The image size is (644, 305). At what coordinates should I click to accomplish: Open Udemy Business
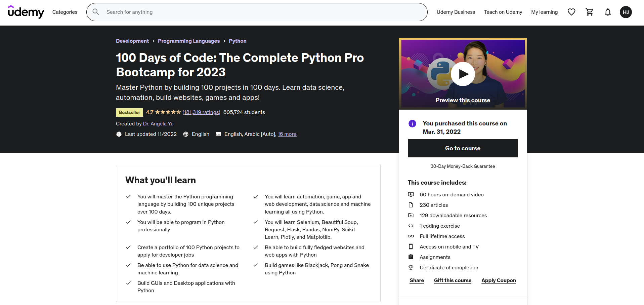(456, 12)
